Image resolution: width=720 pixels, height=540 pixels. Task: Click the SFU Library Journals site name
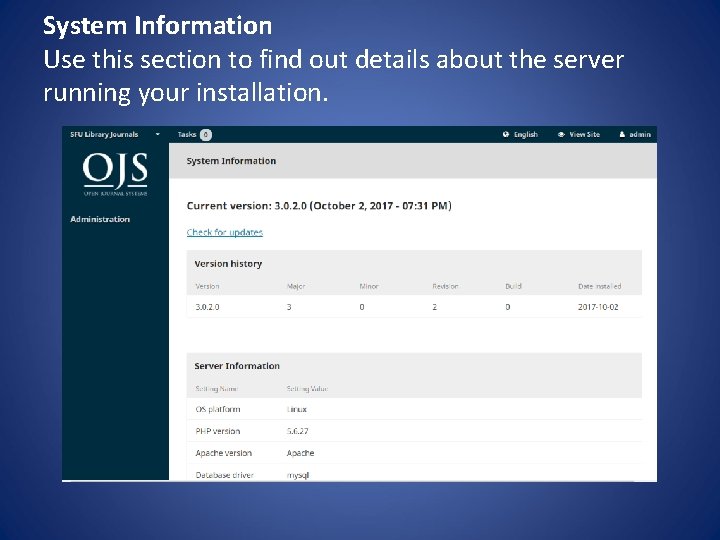(104, 135)
